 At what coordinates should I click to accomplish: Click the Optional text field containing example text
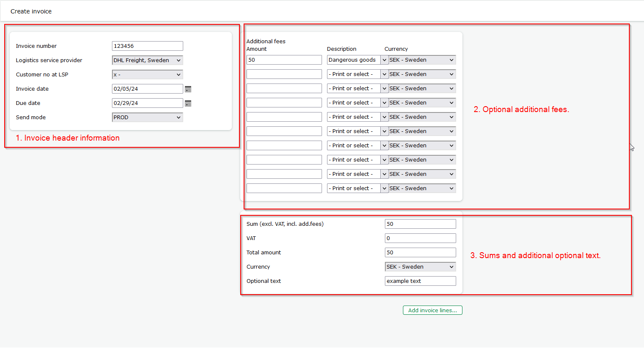tap(420, 281)
